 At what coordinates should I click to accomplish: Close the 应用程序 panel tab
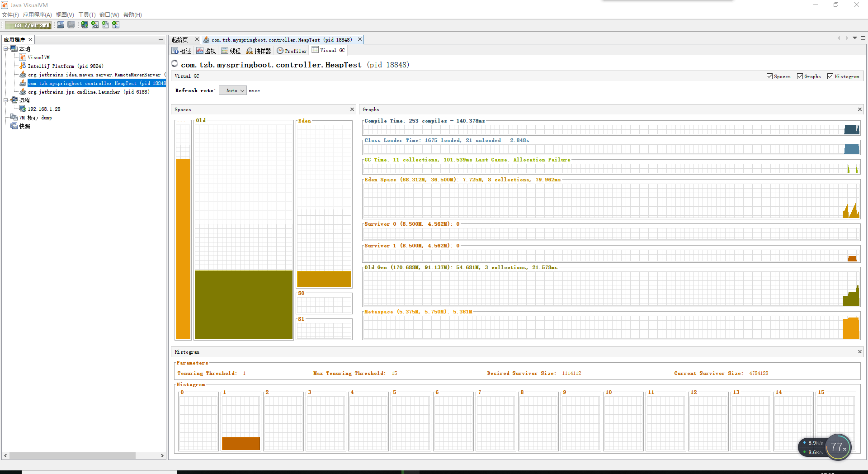pos(30,40)
